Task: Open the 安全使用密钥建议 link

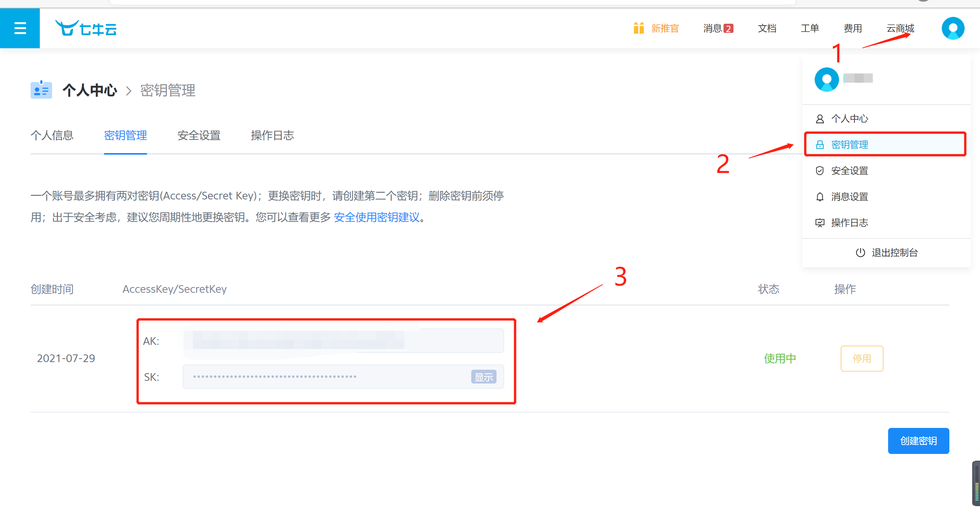Action: (x=377, y=217)
